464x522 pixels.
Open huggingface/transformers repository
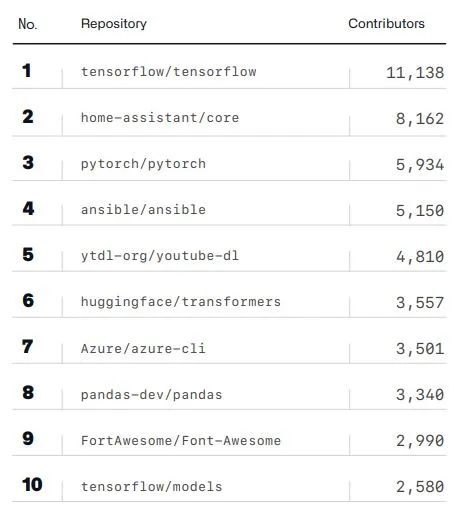(x=181, y=302)
